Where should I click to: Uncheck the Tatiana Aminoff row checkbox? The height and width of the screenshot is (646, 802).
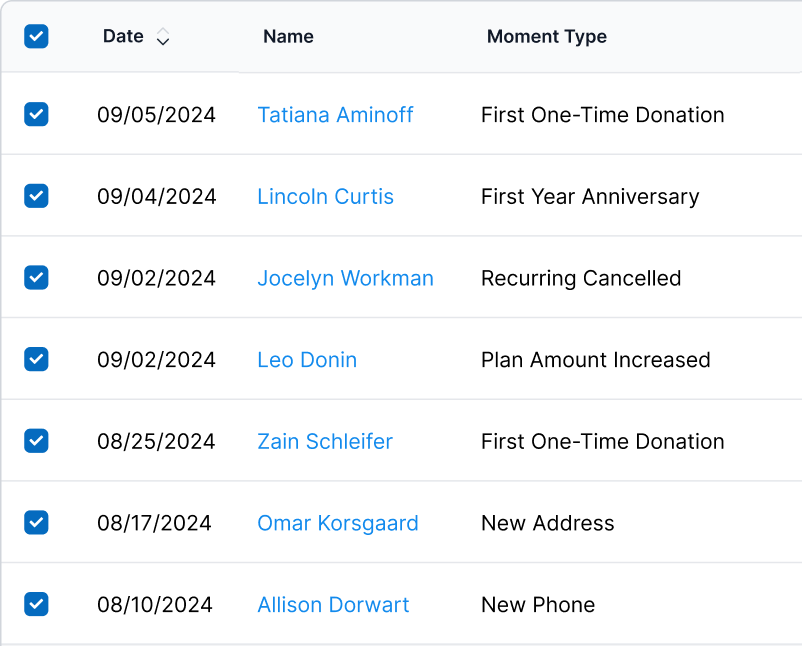point(36,114)
